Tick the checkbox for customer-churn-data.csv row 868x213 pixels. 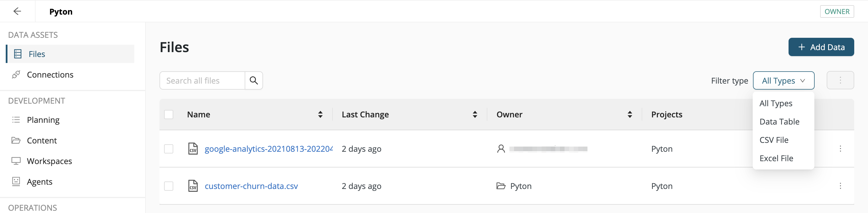[169, 186]
